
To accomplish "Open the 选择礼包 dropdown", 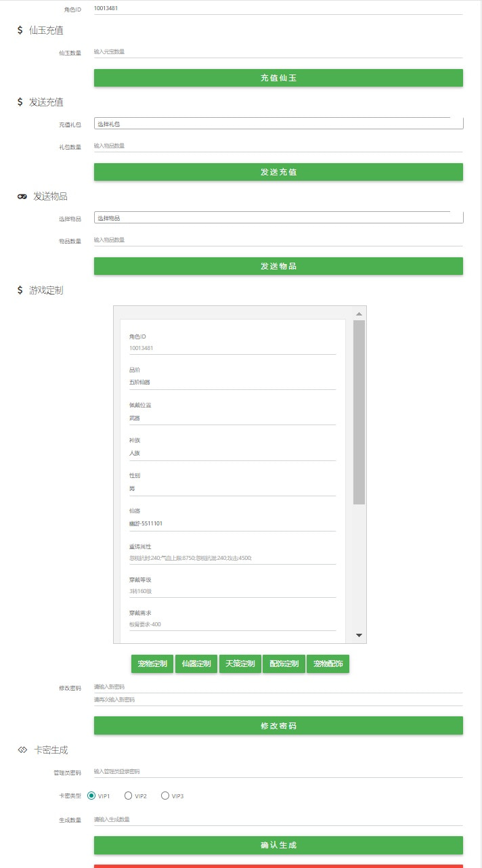I will click(x=278, y=124).
